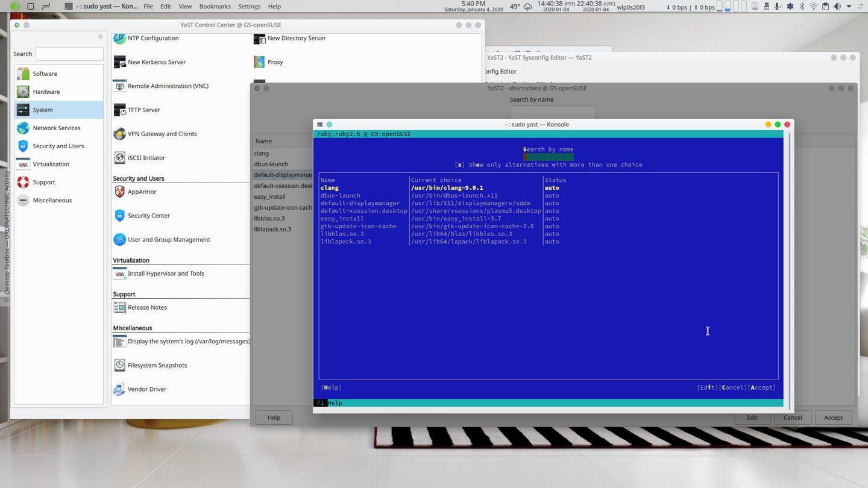Select the Software category in YaST
868x488 pixels.
pos(59,74)
